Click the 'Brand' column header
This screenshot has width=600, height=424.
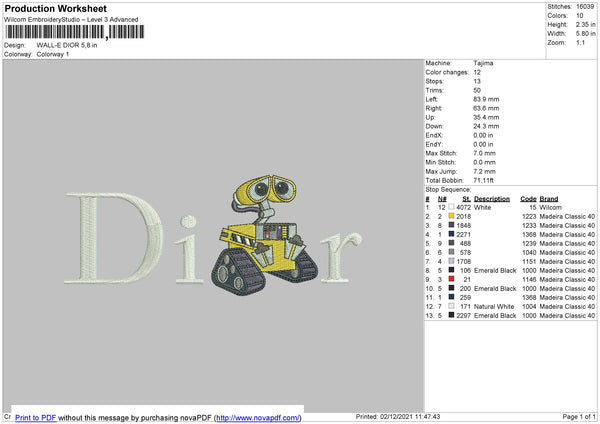[x=549, y=199]
